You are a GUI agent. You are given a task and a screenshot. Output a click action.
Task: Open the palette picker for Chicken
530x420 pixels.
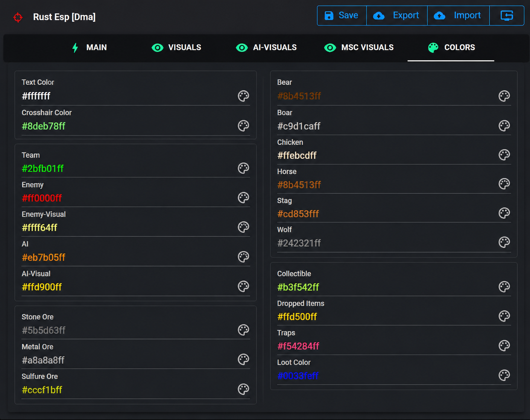[x=504, y=155]
